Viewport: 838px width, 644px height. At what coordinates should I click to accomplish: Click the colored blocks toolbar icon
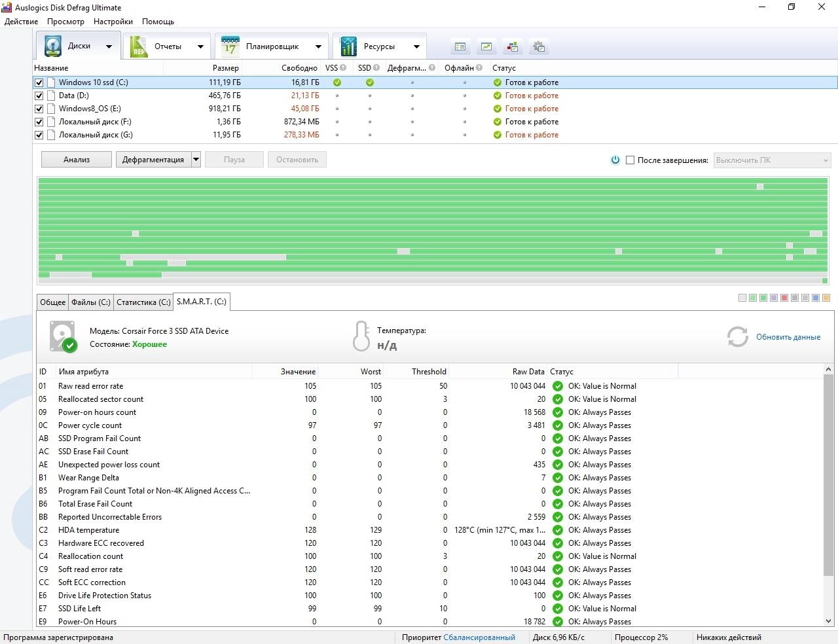pyautogui.click(x=513, y=46)
